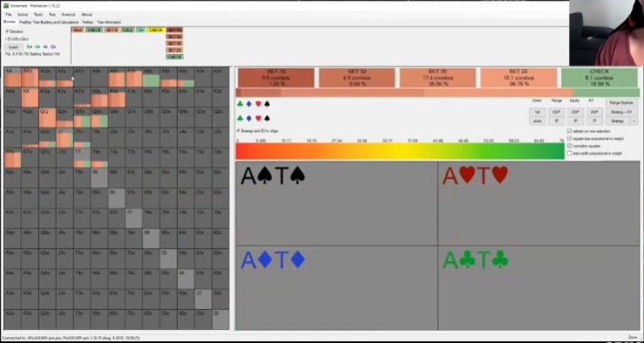
Task: Click the CHECK 8.1 combos summary box
Action: click(599, 78)
